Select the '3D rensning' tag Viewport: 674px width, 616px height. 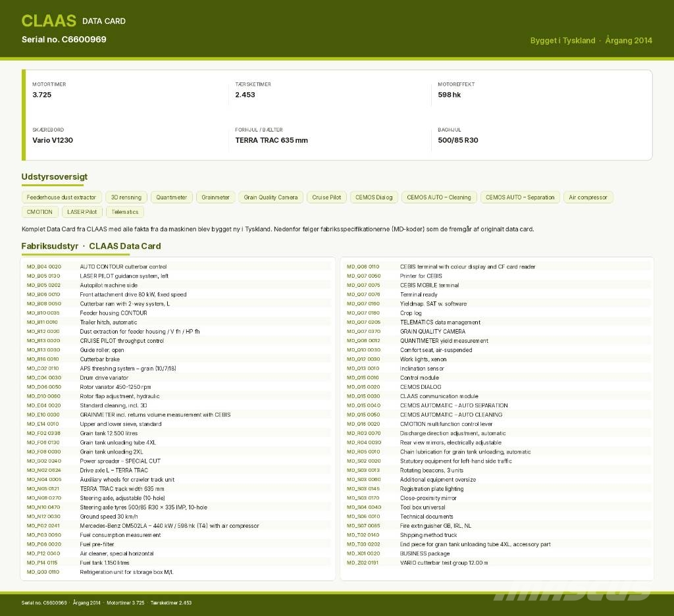126,197
